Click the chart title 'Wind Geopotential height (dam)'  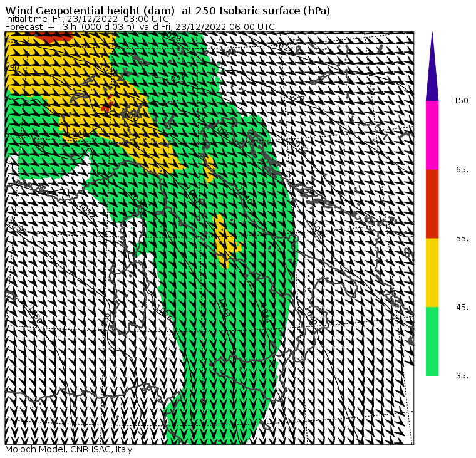pyautogui.click(x=90, y=11)
